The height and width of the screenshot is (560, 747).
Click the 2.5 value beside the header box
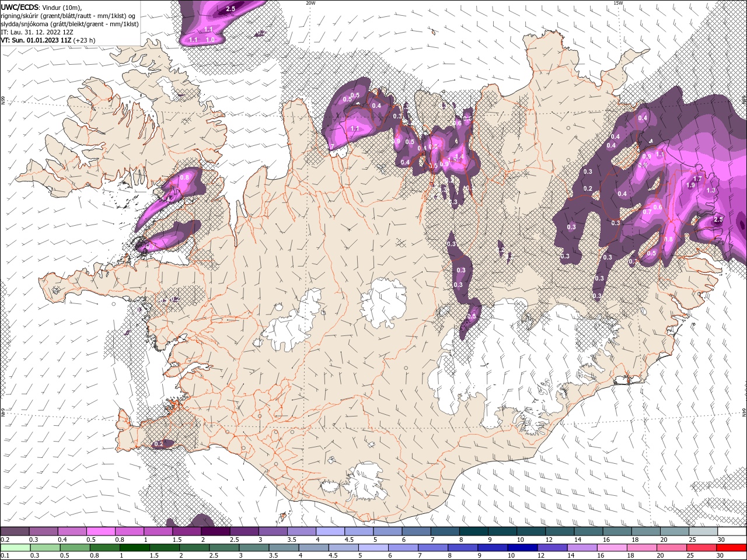tap(231, 9)
